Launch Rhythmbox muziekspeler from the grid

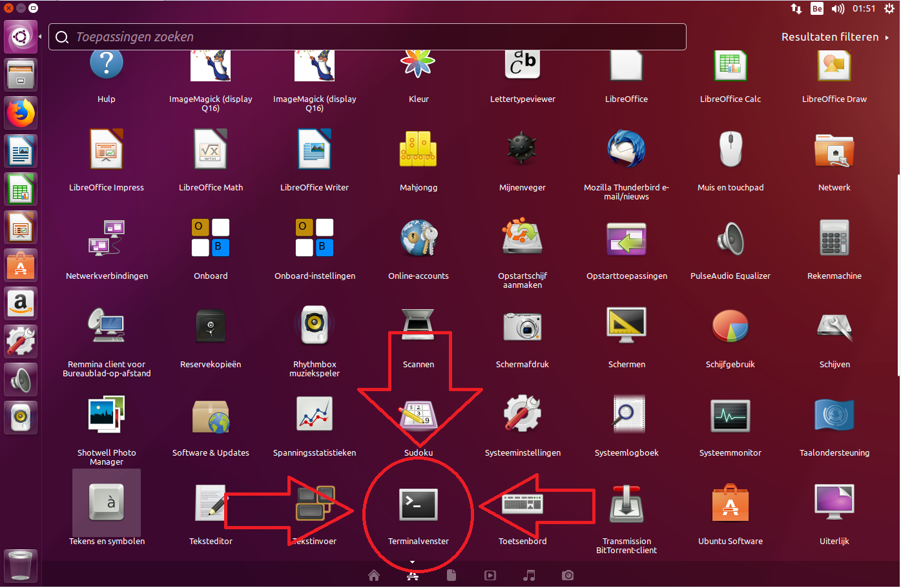pos(315,326)
